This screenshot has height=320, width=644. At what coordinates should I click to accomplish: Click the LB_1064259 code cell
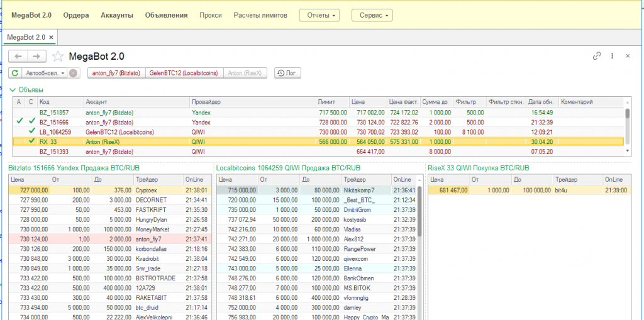point(61,131)
